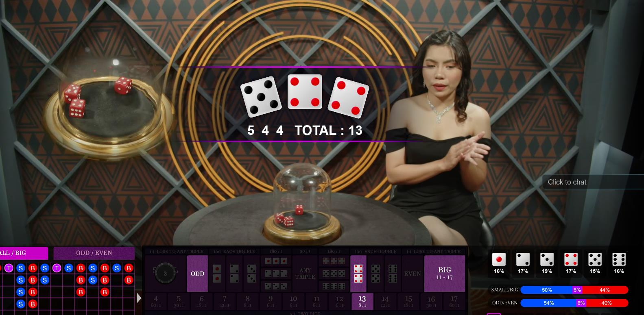
Task: Open the Click to chat field
Action: pyautogui.click(x=593, y=182)
